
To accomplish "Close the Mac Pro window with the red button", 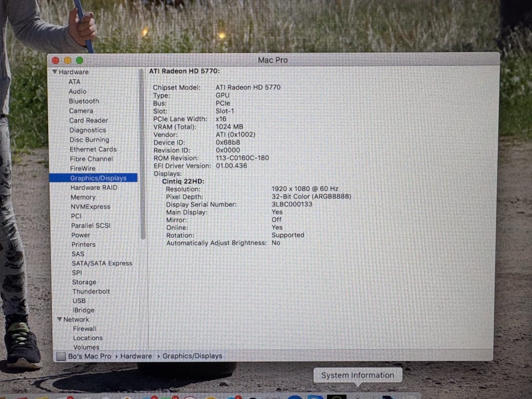I will pyautogui.click(x=55, y=61).
